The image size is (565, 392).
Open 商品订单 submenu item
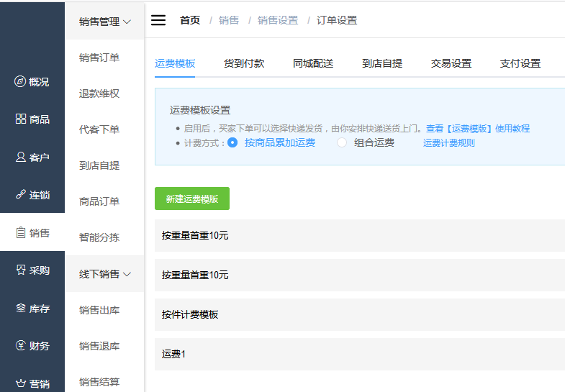99,201
